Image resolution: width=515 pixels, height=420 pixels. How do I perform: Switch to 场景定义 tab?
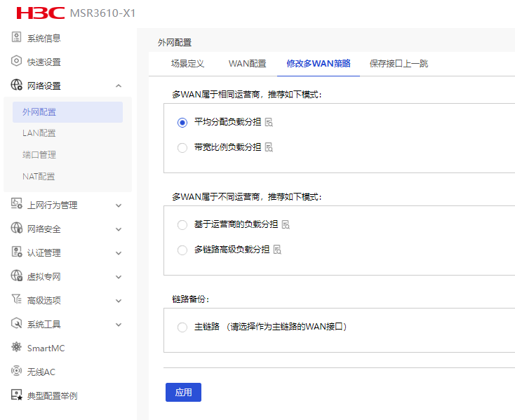187,64
